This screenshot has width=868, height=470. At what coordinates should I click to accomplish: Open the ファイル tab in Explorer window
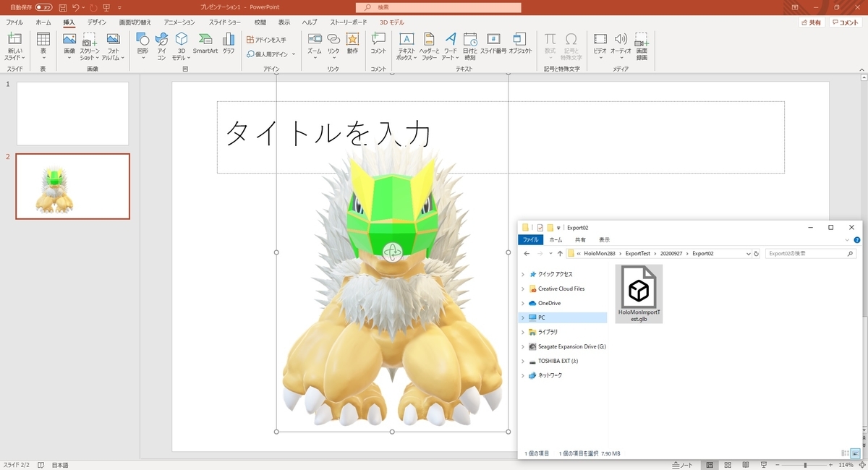pos(530,239)
